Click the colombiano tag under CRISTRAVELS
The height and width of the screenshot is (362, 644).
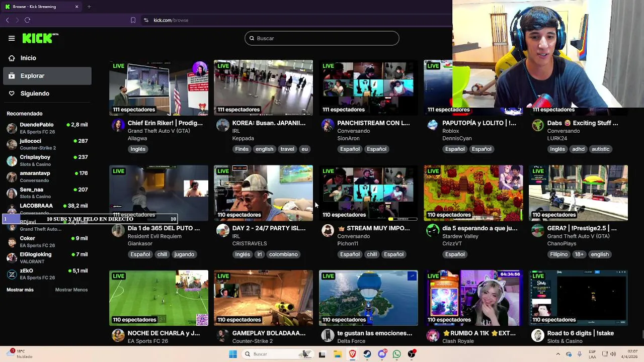(283, 254)
